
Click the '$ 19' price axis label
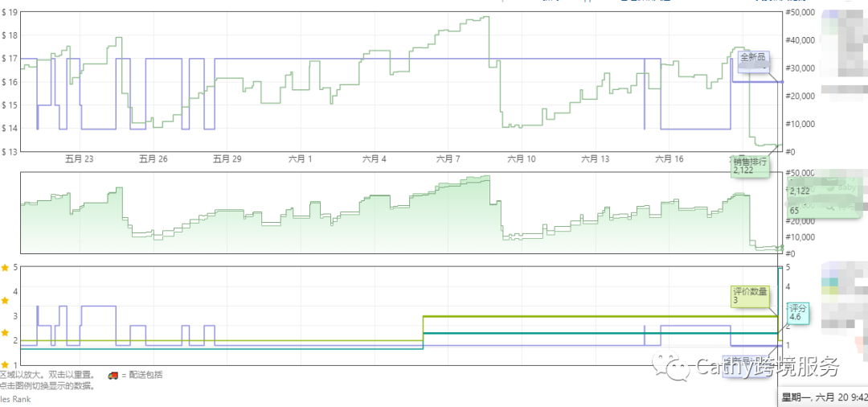point(10,12)
